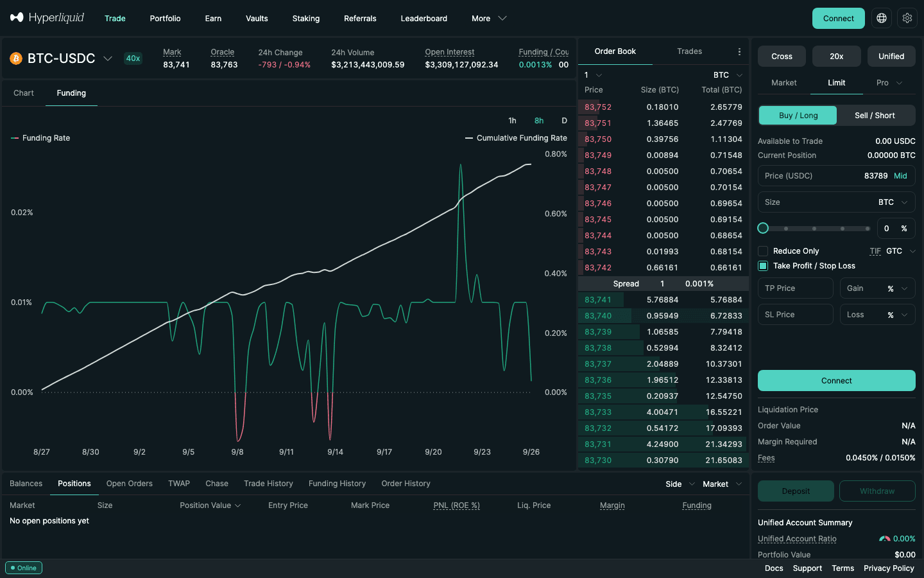Select the Market order tab
Image resolution: width=924 pixels, height=578 pixels.
pos(783,83)
